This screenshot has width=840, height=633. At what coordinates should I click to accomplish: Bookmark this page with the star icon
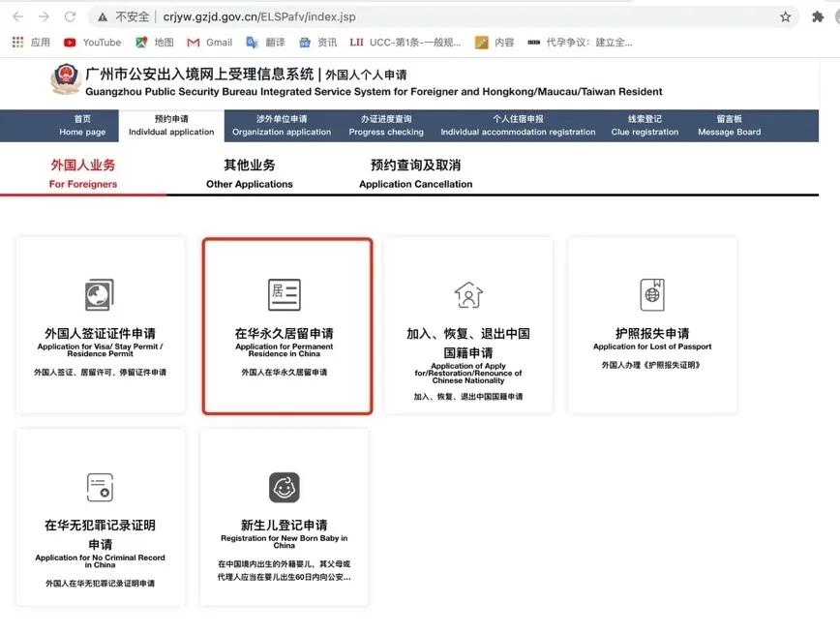[x=787, y=15]
